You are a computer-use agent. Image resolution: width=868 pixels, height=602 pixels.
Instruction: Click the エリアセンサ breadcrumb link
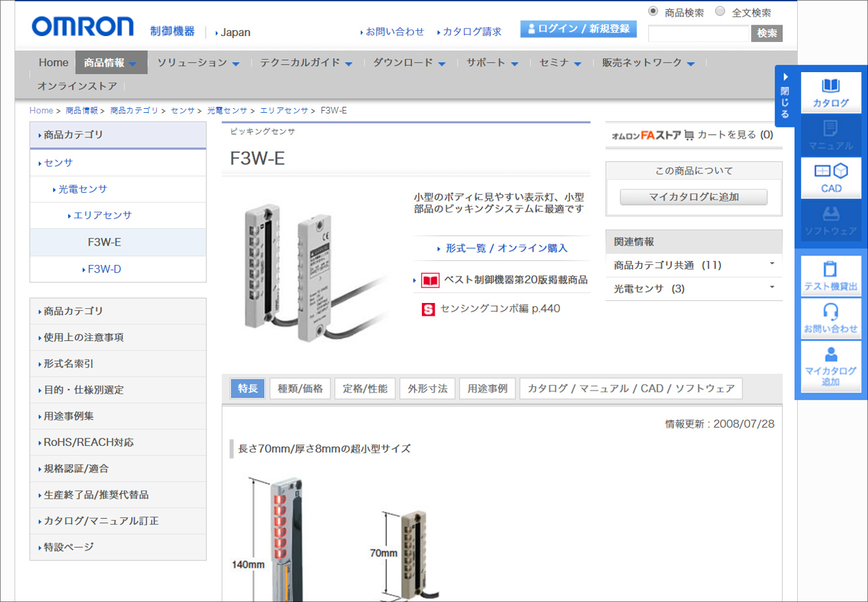coord(284,110)
